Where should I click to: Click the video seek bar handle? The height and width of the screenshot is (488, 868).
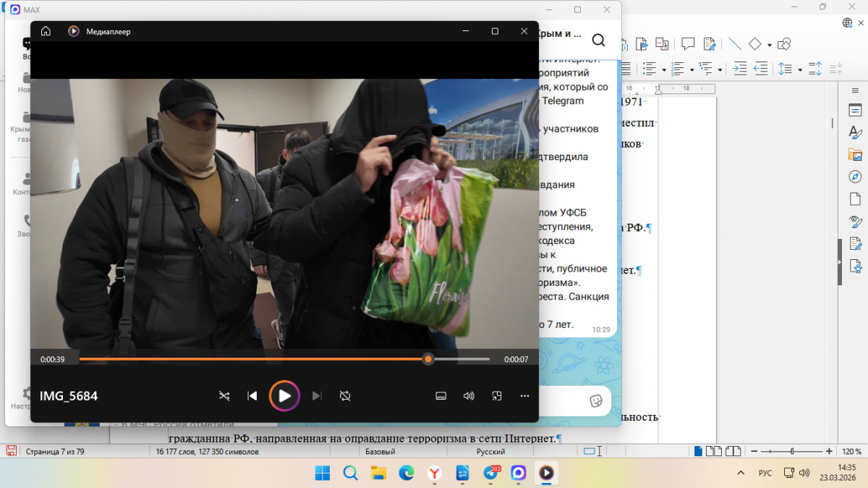[x=428, y=359]
